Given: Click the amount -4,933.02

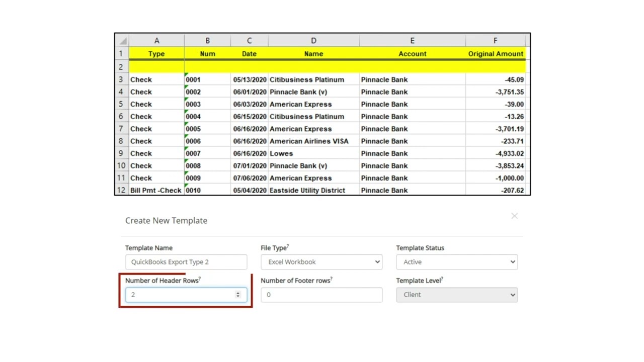Looking at the screenshot, I should pyautogui.click(x=495, y=153).
